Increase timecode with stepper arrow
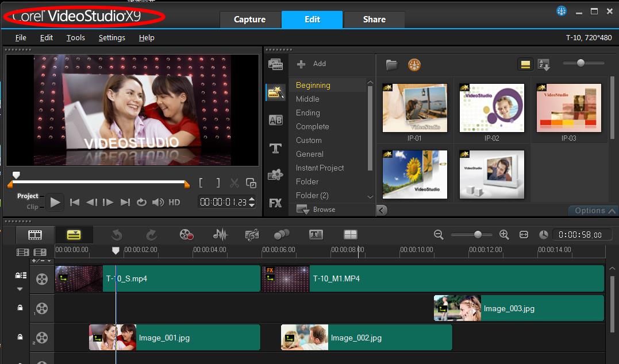 [252, 199]
